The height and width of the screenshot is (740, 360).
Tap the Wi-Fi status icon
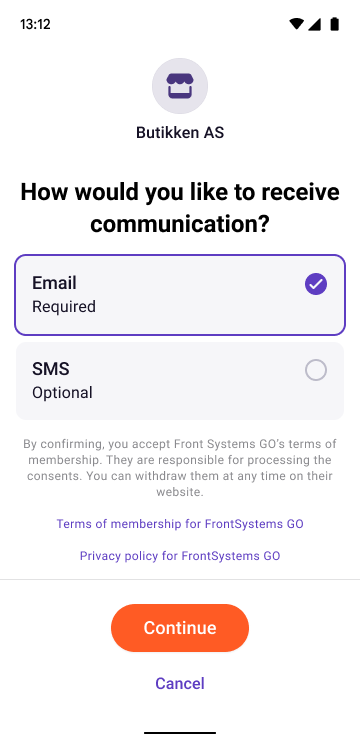[296, 24]
